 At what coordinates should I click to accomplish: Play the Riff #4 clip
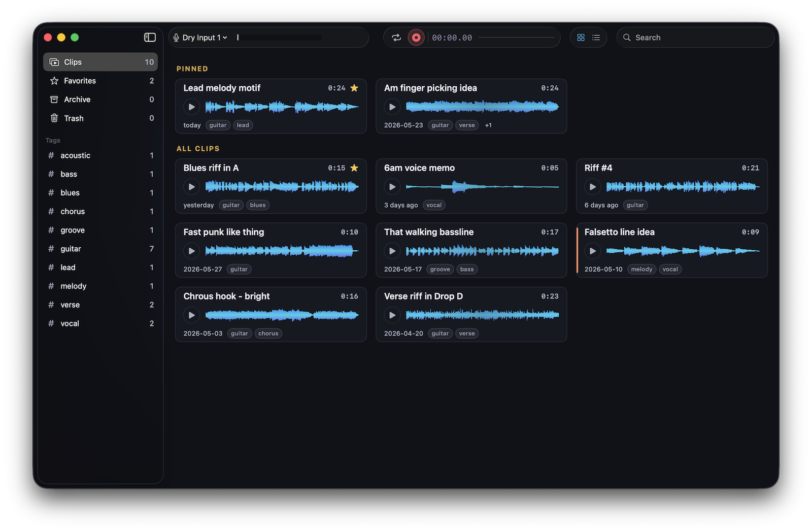tap(592, 187)
